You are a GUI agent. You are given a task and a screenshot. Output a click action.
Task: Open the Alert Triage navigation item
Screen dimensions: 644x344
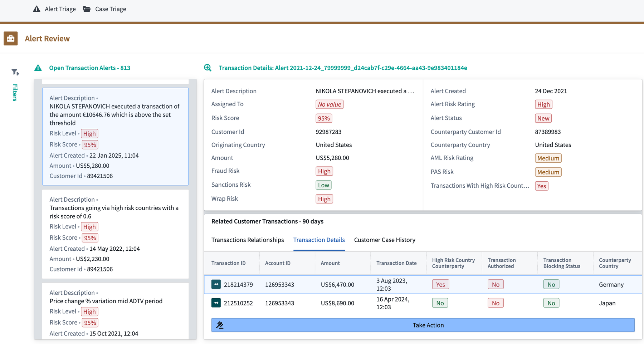(60, 9)
